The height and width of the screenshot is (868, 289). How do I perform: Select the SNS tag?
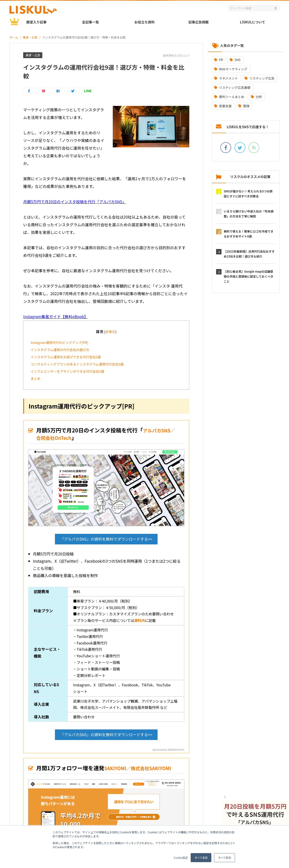coord(235,60)
